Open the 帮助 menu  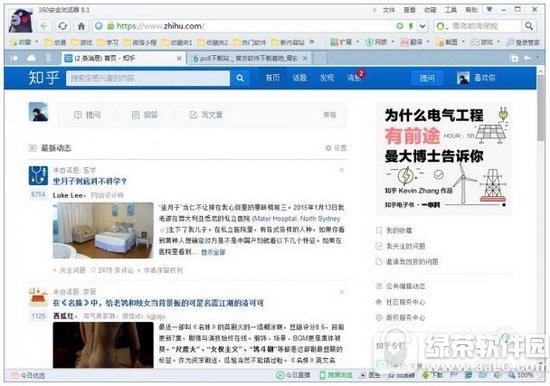click(471, 10)
